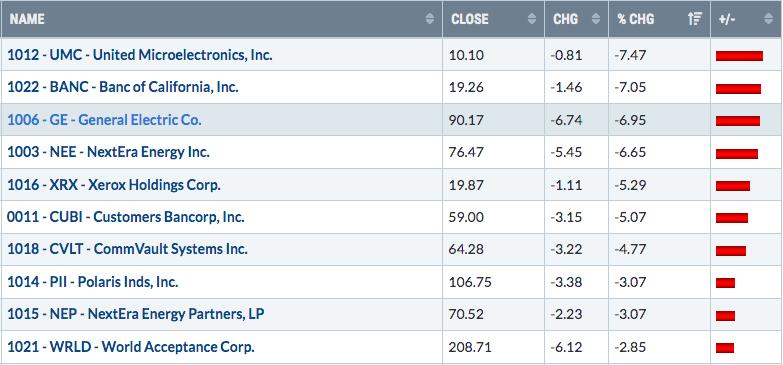Toggle % CHG ascending sort icon
The height and width of the screenshot is (365, 783).
tap(695, 19)
